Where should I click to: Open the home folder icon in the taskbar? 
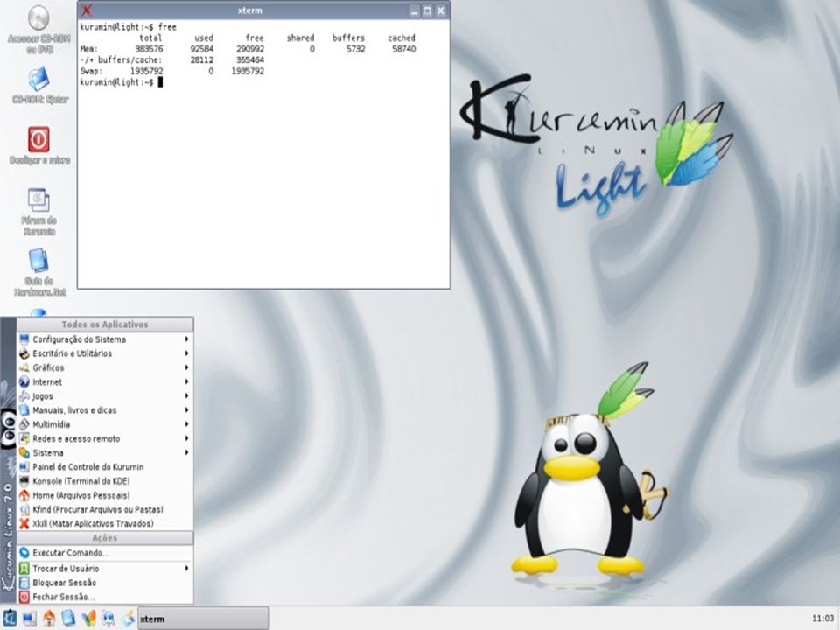click(49, 619)
